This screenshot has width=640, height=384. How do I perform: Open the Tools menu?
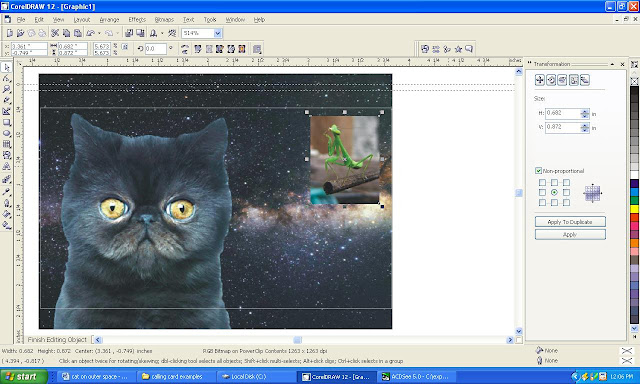(210, 20)
